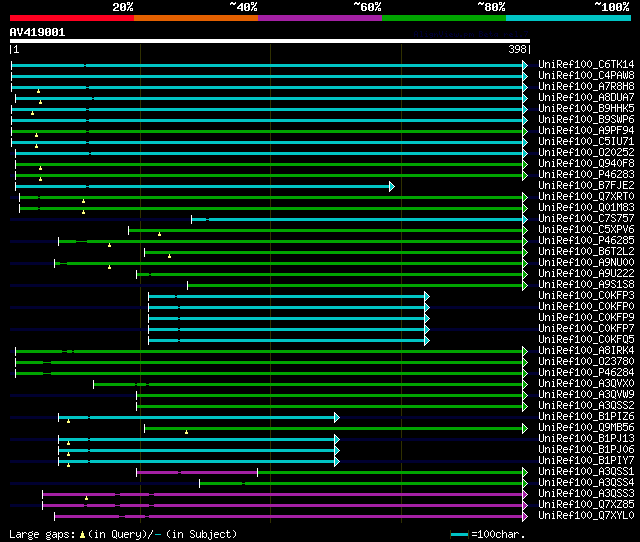The width and height of the screenshot is (640, 542).
Task: Select the UniRef100_Q7XYL0 label
Action: tap(586, 516)
